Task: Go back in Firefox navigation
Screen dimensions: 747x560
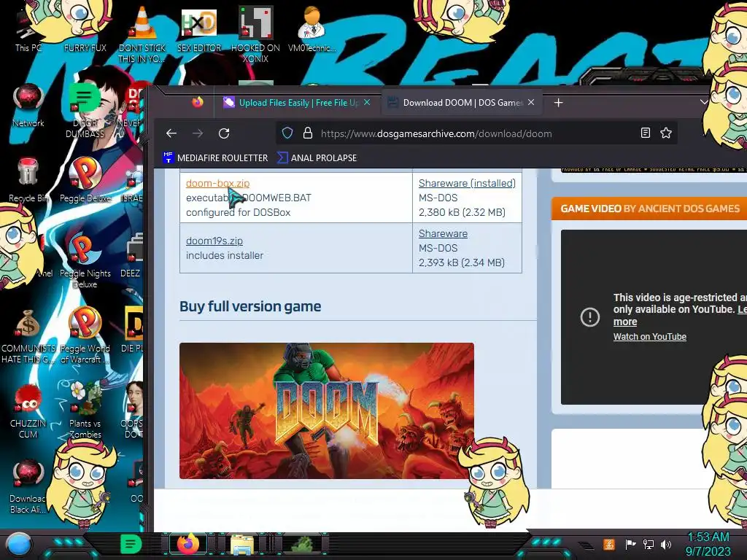Action: 171,133
